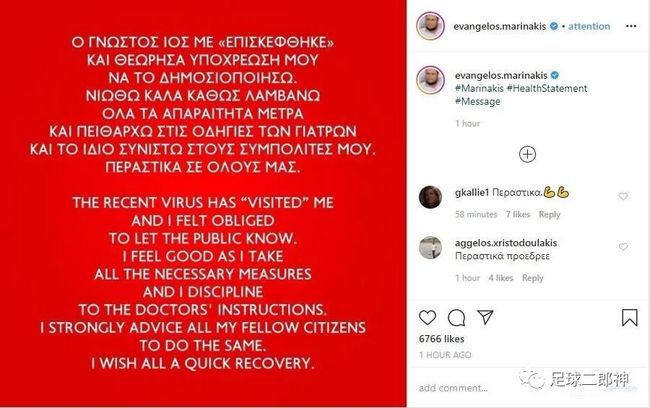Save post with the bookmark icon
650x408 pixels.
629,318
